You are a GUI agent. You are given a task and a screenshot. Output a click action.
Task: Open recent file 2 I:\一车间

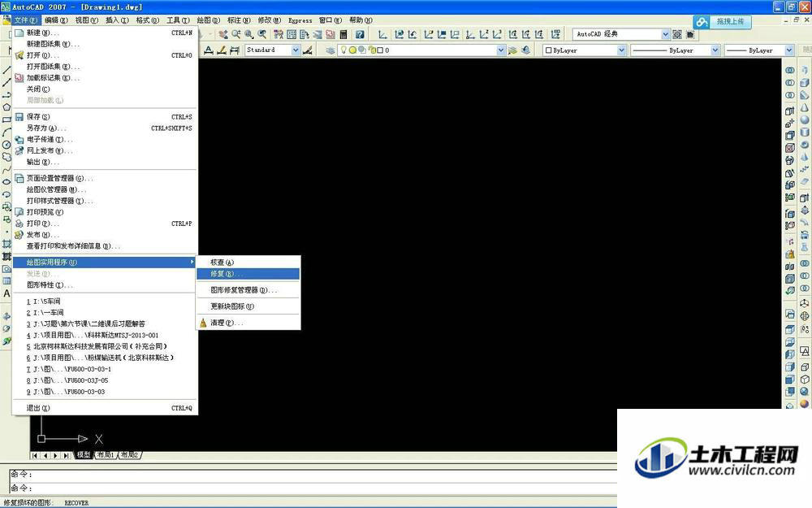pos(104,313)
